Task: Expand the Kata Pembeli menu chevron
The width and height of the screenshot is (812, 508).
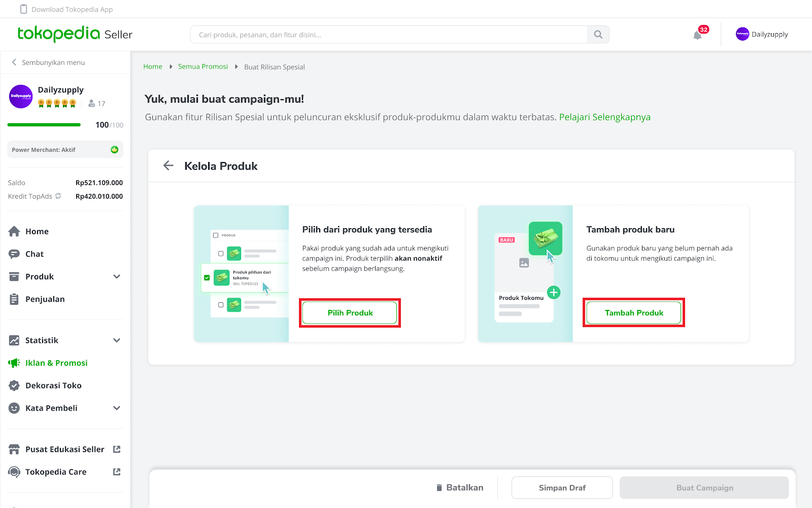Action: (117, 408)
